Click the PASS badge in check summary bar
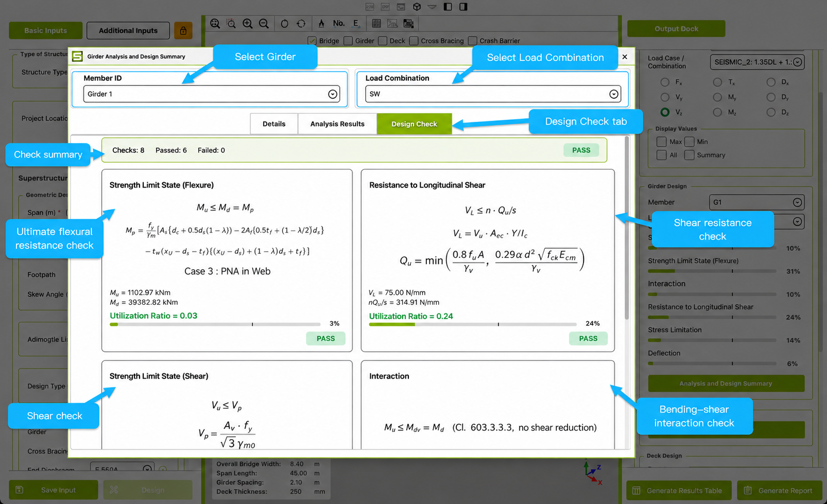The height and width of the screenshot is (504, 827). (x=581, y=150)
